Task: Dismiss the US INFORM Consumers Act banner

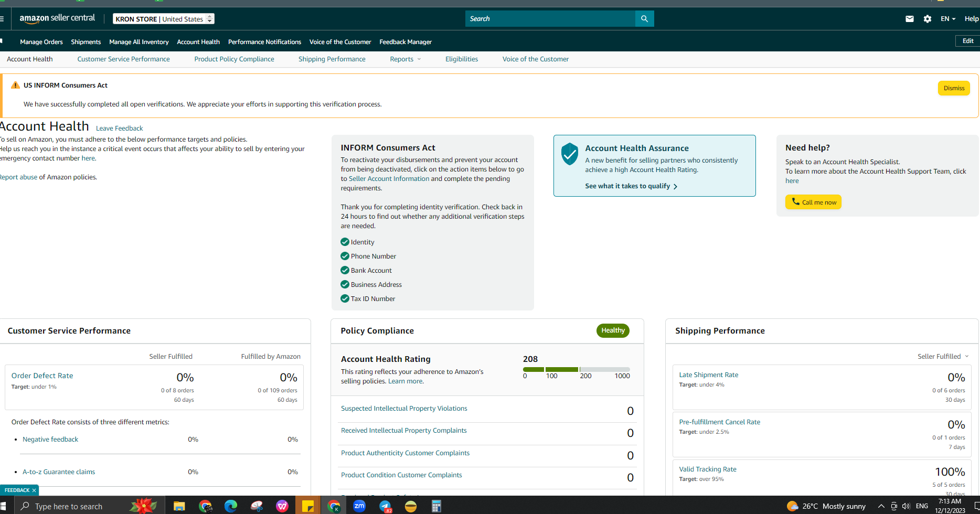Action: 954,88
